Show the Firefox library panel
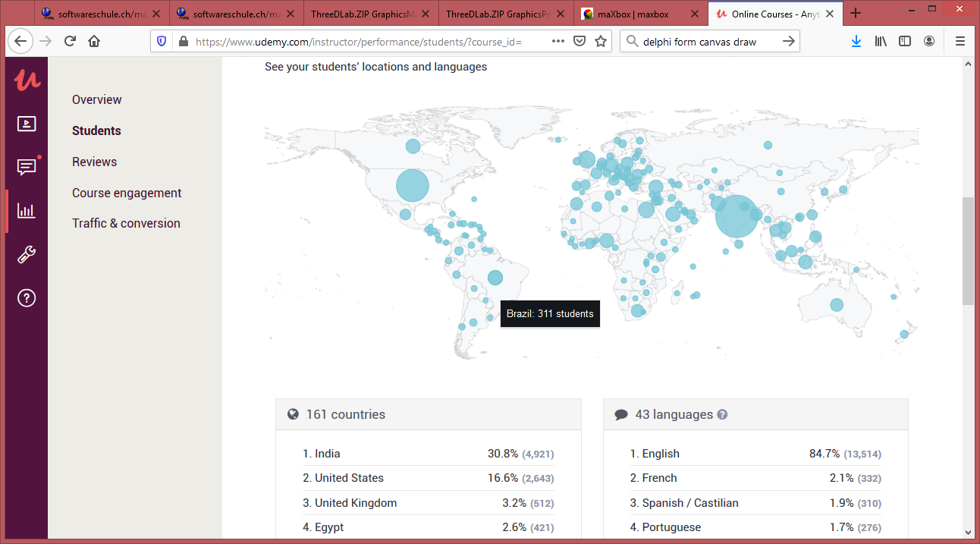Image resolution: width=980 pixels, height=544 pixels. point(880,42)
